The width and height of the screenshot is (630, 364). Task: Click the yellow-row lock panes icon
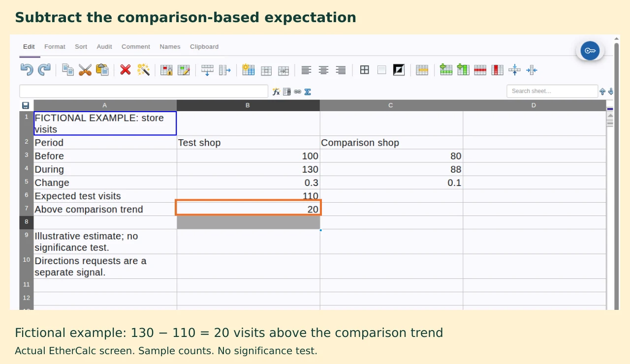[422, 70]
